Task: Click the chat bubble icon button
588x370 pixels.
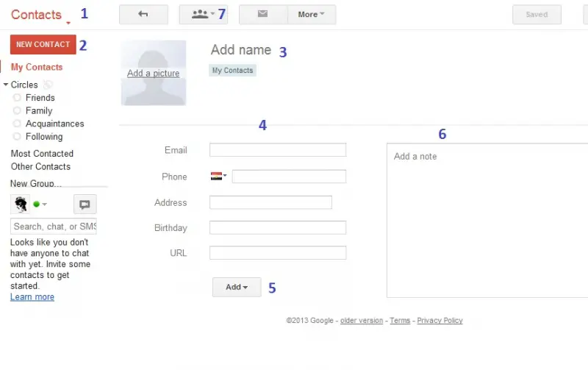Action: pos(85,204)
